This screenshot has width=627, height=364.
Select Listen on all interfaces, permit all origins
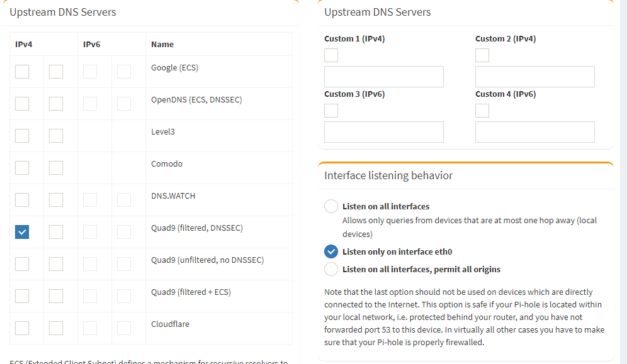331,269
